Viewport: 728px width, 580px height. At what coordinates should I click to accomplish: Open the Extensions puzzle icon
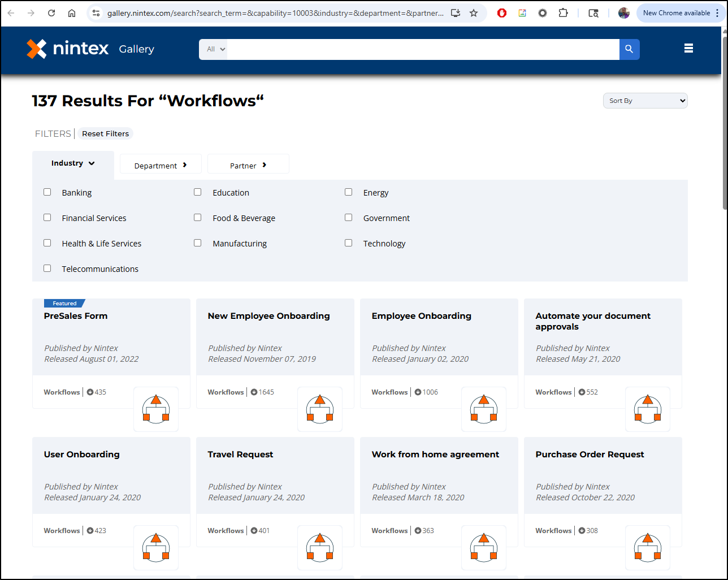563,13
